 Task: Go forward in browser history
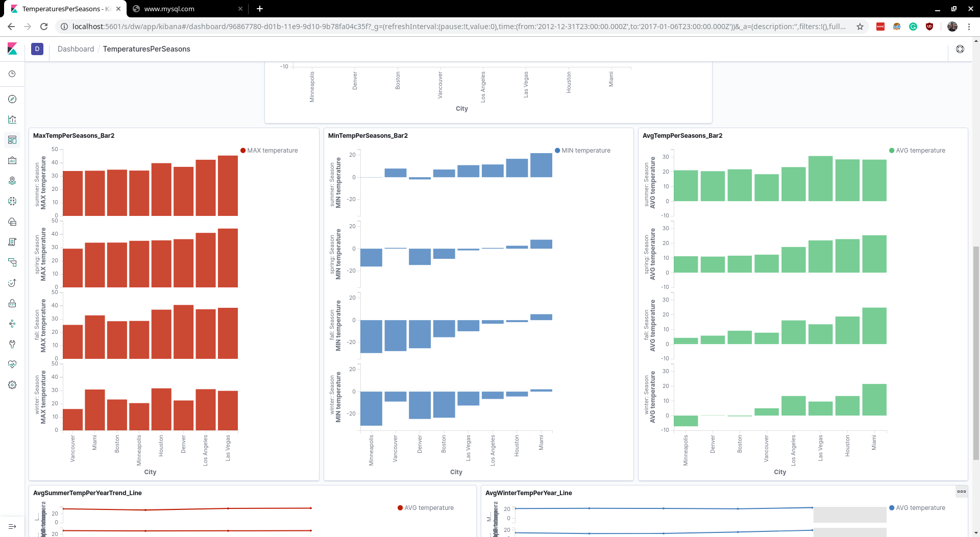pyautogui.click(x=28, y=27)
